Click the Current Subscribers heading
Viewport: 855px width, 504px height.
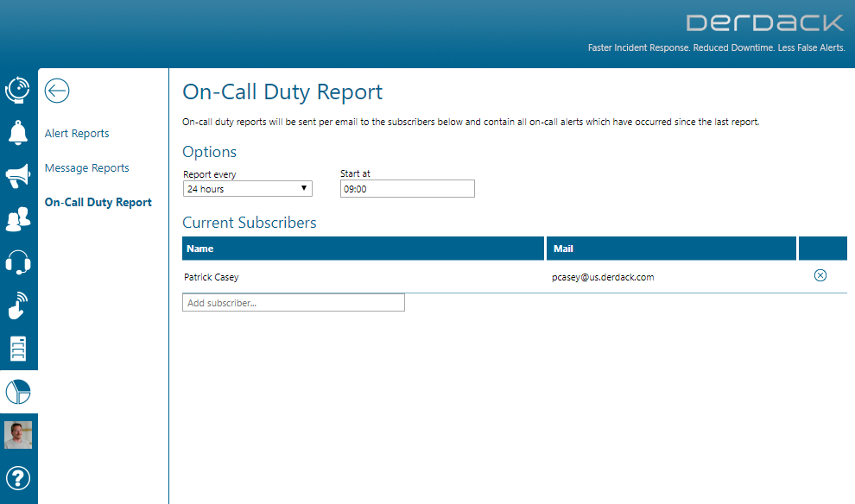[250, 223]
